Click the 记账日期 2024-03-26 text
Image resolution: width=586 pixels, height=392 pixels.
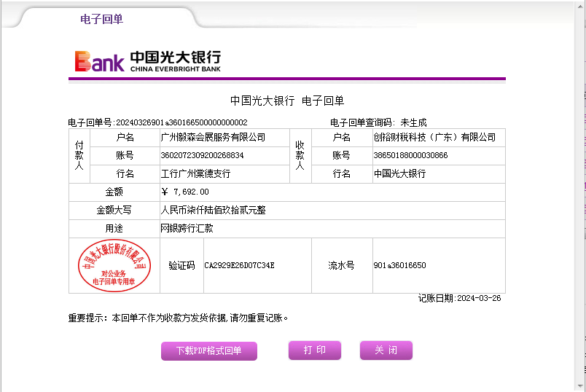(x=460, y=298)
